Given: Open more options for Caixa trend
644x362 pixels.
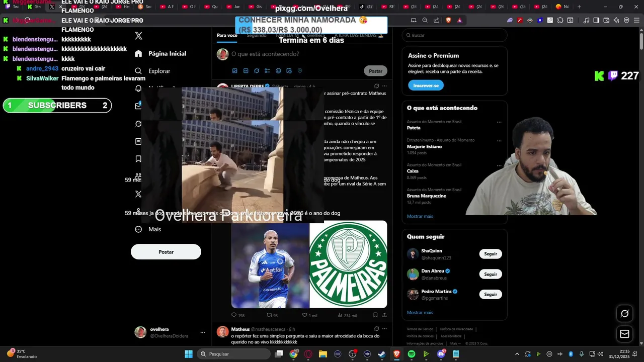Looking at the screenshot, I should click(x=499, y=165).
